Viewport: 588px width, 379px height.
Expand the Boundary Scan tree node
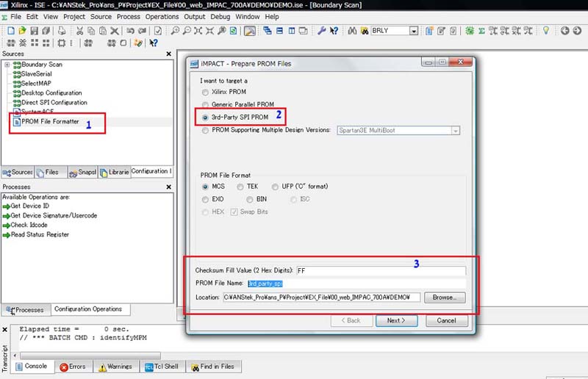point(7,65)
